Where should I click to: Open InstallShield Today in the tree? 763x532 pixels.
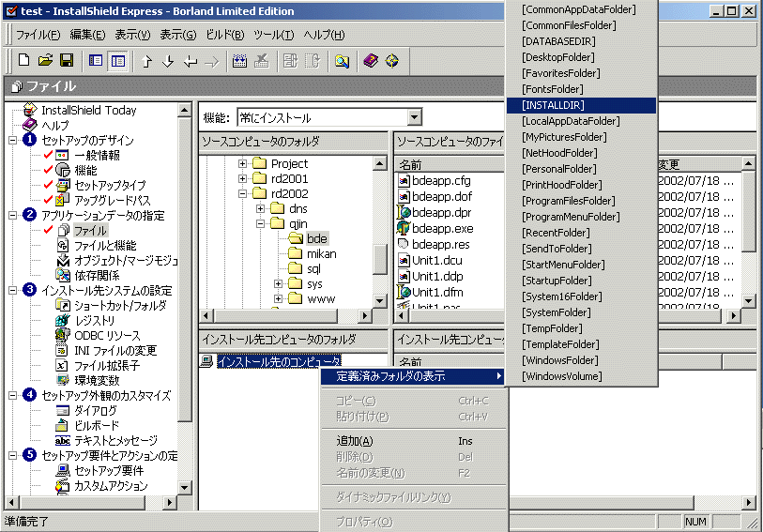coord(88,111)
